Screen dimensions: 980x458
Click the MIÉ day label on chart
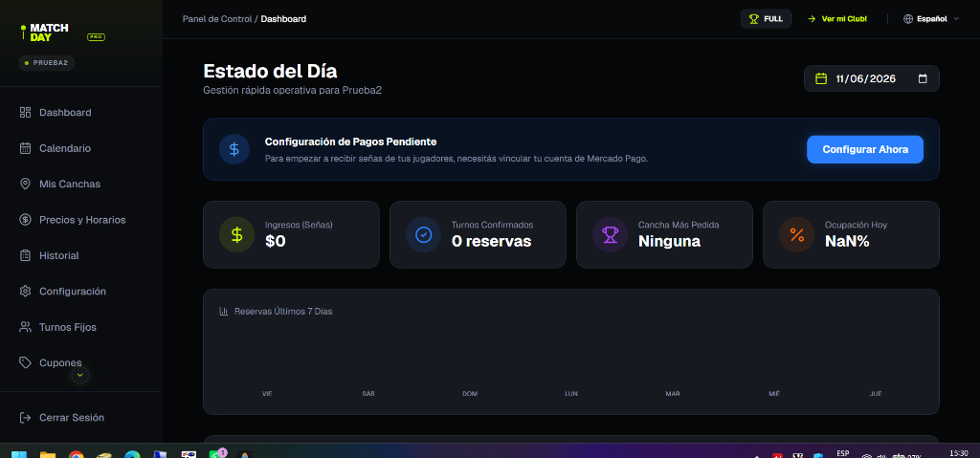tap(773, 394)
